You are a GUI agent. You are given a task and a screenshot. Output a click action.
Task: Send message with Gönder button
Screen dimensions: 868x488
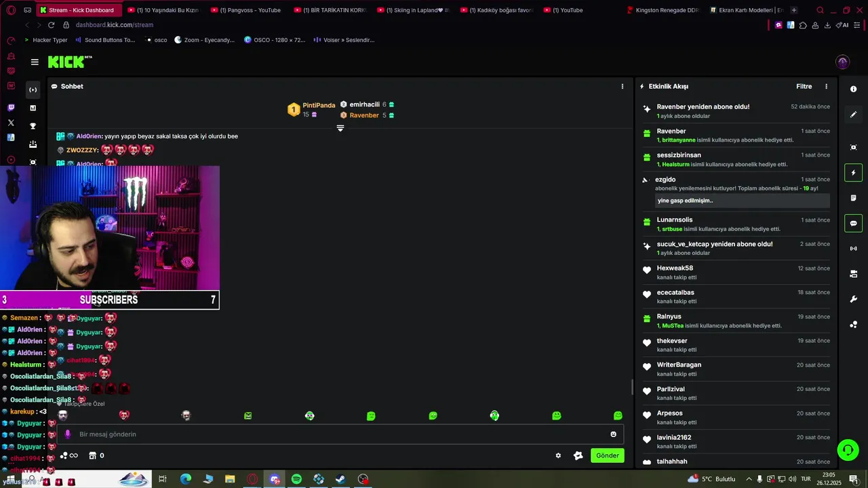[x=607, y=455]
